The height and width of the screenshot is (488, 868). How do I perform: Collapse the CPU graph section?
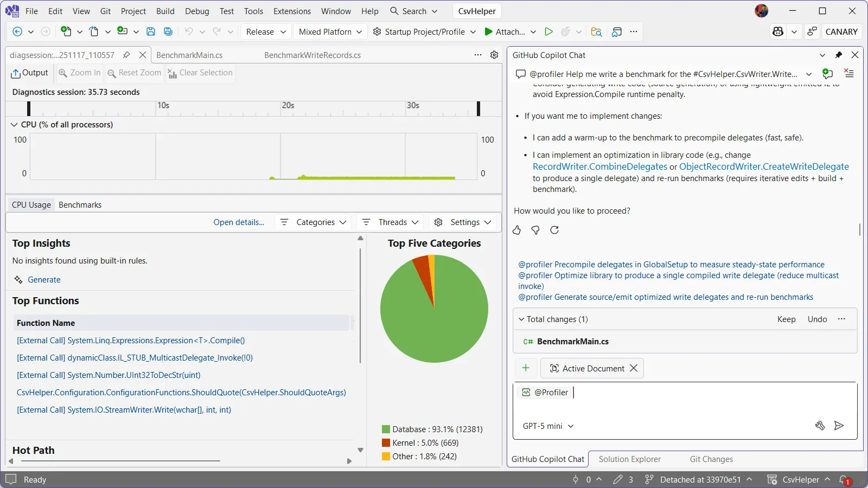(x=14, y=125)
